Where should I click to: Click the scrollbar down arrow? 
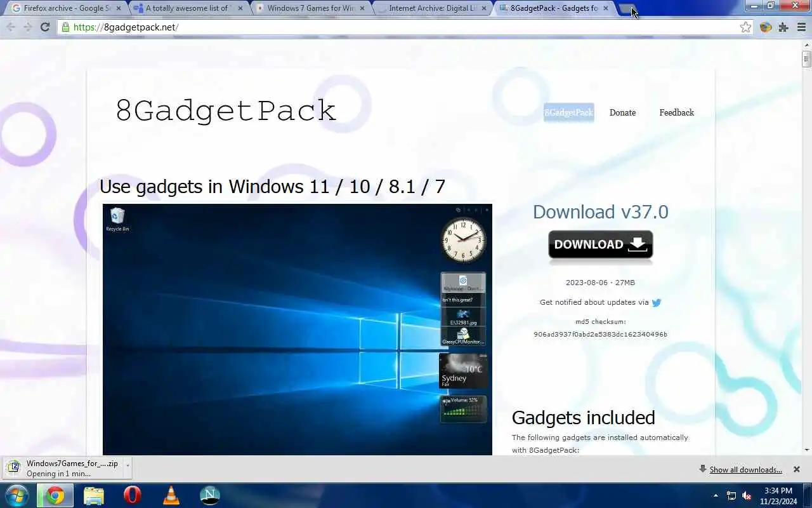pyautogui.click(x=806, y=450)
